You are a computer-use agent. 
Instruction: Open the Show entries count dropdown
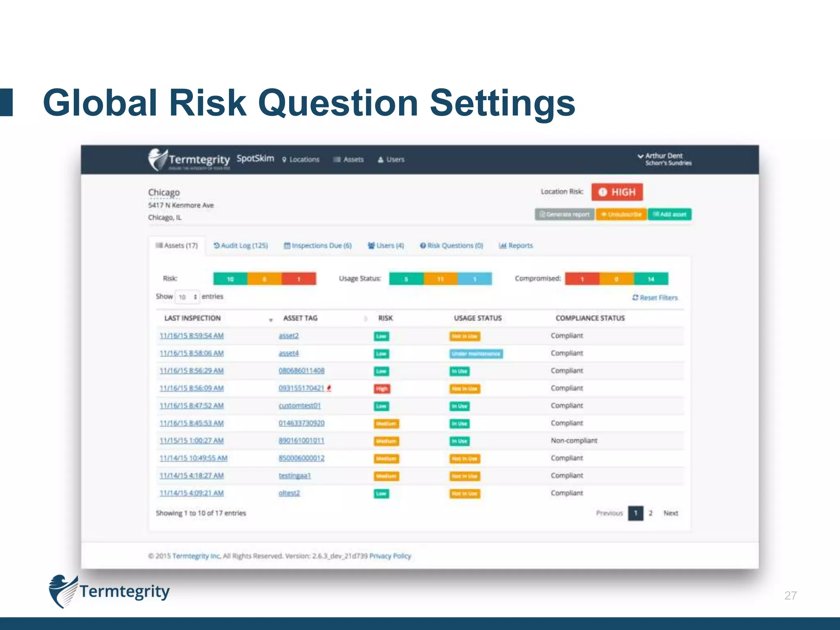[187, 297]
